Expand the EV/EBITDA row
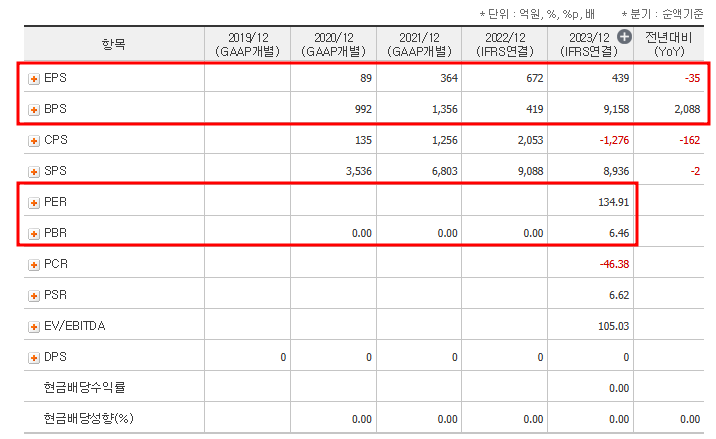Viewport: 716px width, 439px height. [x=34, y=327]
